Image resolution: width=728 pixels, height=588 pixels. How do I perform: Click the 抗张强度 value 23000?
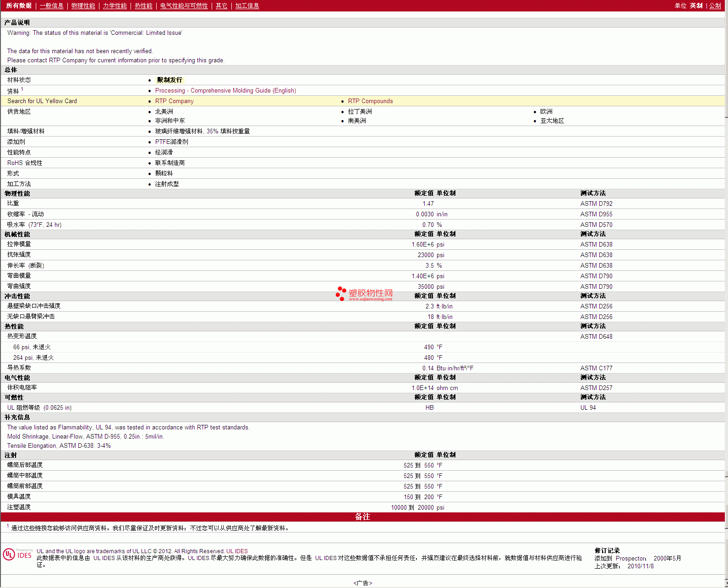tap(426, 255)
